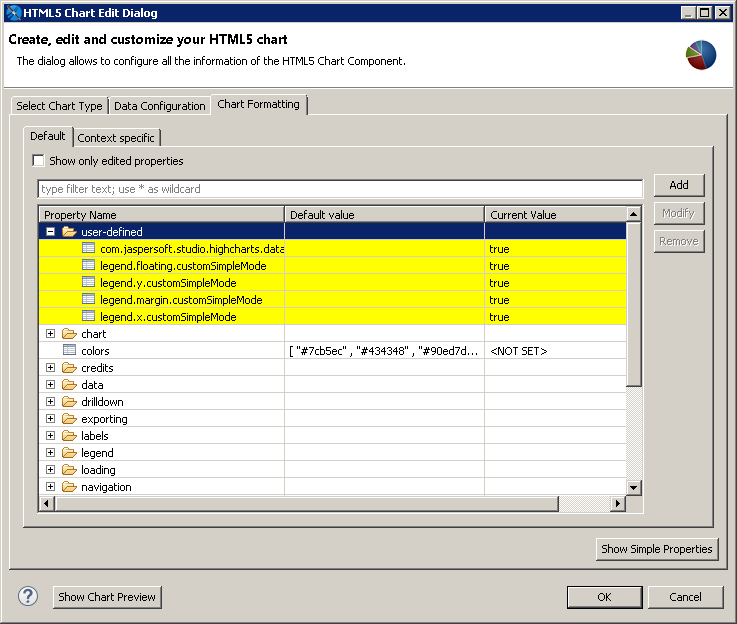Screen dimensions: 737x624
Task: Click the Property Name column header
Action: pos(162,215)
